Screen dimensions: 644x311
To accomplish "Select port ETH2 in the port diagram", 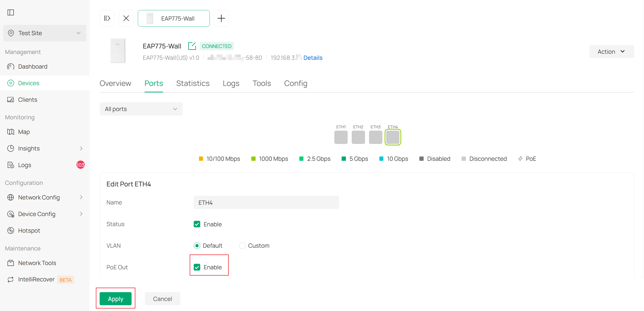I will coord(358,137).
